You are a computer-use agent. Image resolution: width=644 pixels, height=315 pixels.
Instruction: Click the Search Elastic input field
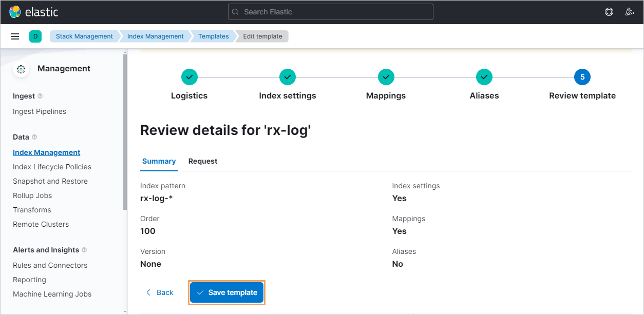pyautogui.click(x=331, y=12)
